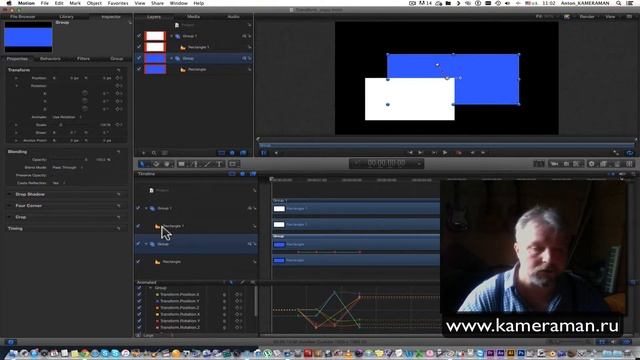This screenshot has height=360, width=640.
Task: Toggle visibility checkbox of Rectangle 1 in Layers
Action: coord(139,47)
